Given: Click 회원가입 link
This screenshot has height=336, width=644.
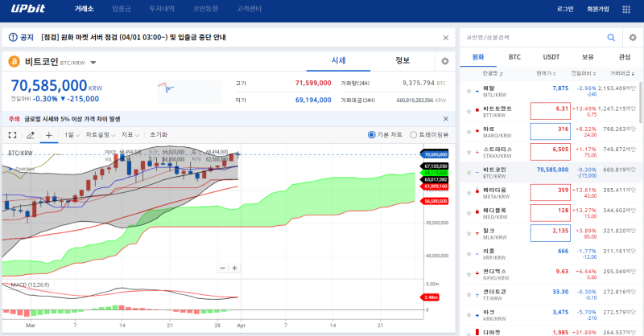Looking at the screenshot, I should tap(597, 9).
